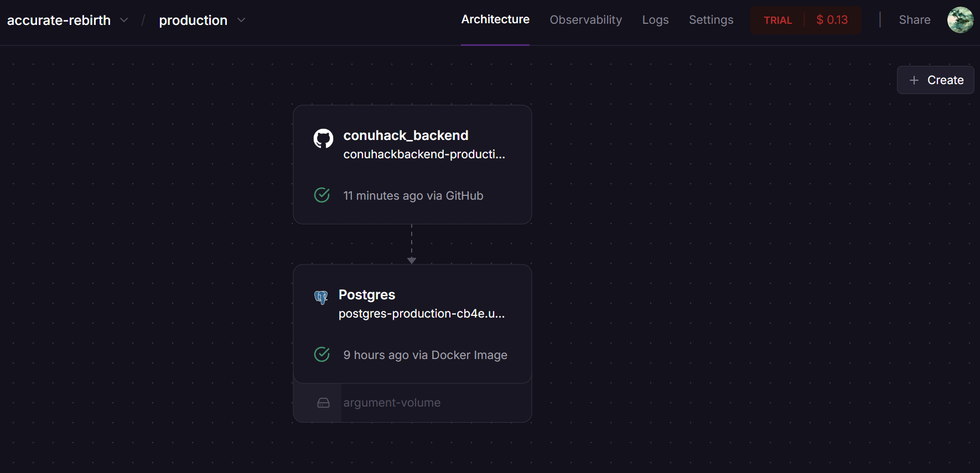Click '11 minutes ago via GitHub' status

(413, 196)
